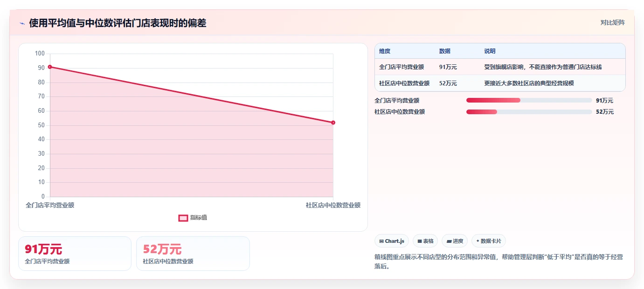
Task: Click the 维度 column header
Action: [x=385, y=51]
